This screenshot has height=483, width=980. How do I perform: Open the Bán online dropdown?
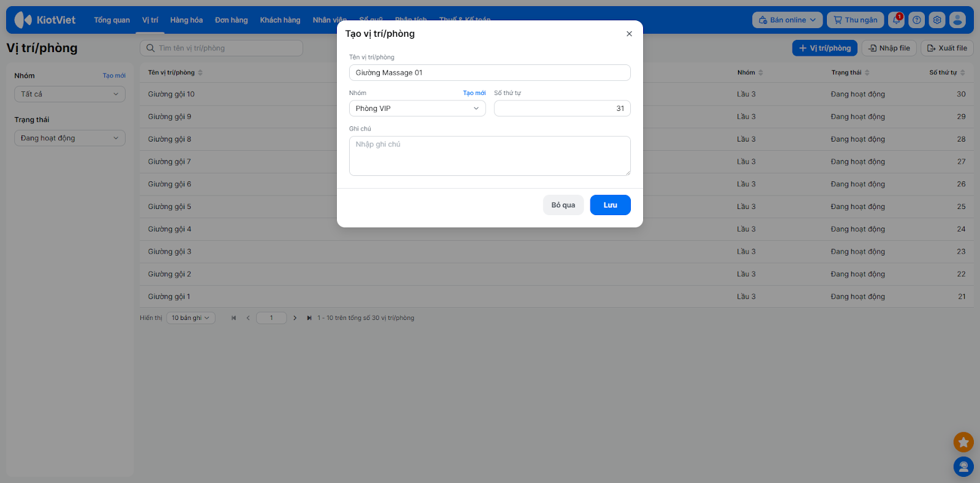pos(787,20)
